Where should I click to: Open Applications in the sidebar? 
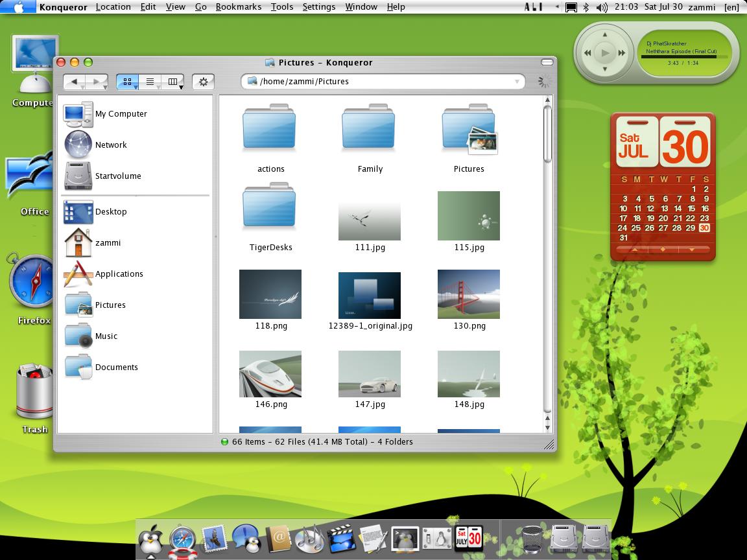(103, 274)
